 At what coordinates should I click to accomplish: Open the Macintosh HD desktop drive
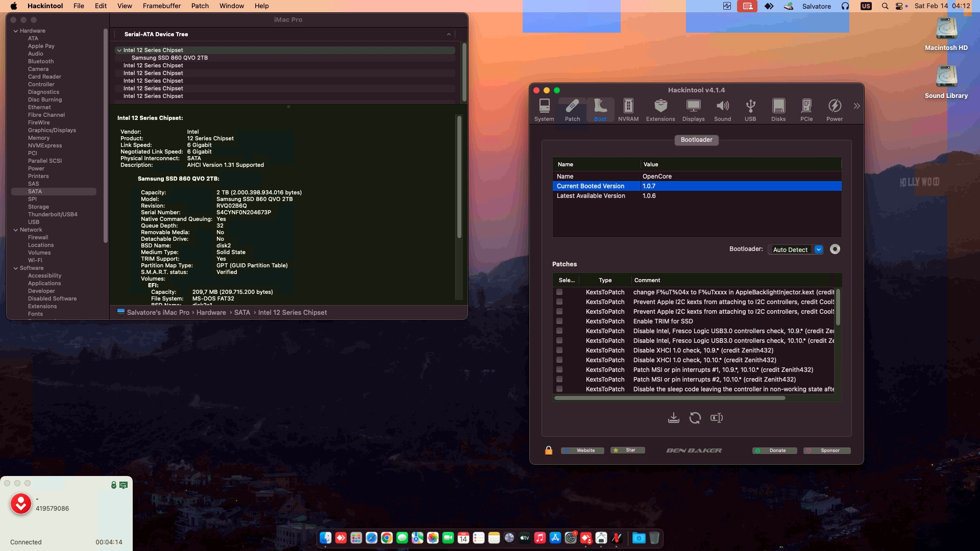(x=946, y=34)
